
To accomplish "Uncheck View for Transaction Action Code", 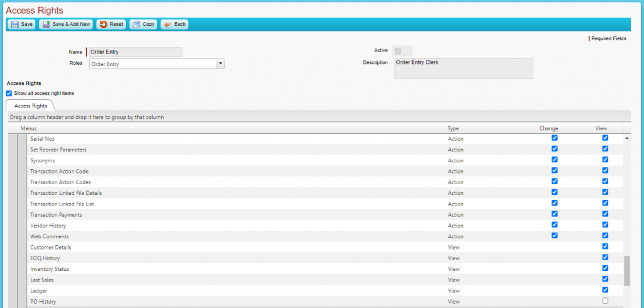I will [605, 170].
